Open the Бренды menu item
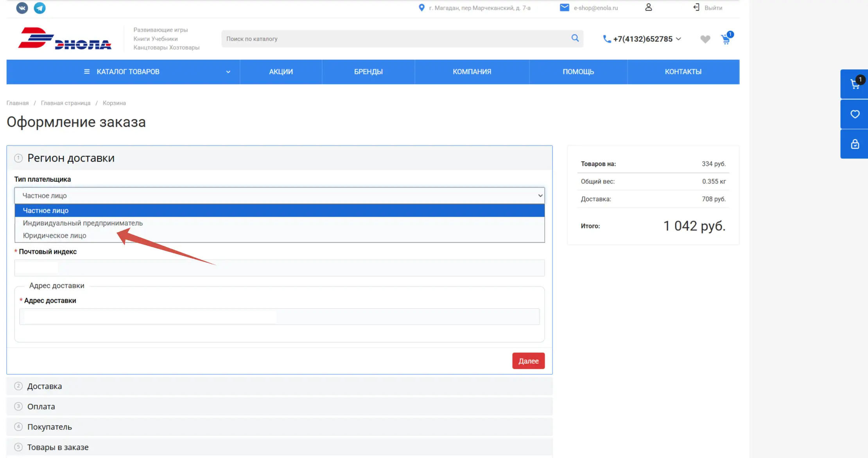This screenshot has height=458, width=868. 368,72
